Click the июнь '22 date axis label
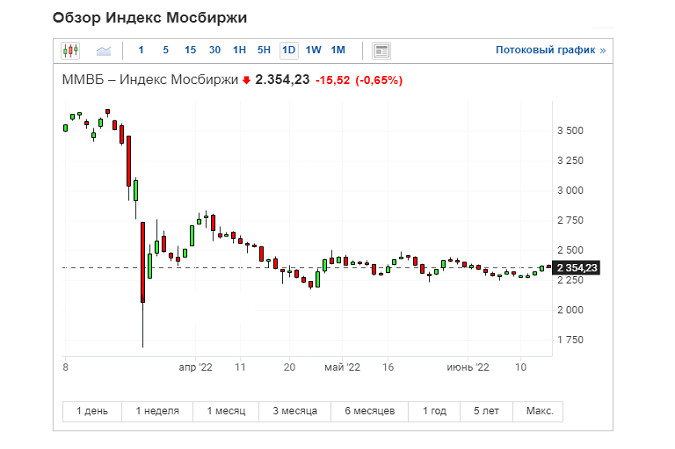 point(468,367)
